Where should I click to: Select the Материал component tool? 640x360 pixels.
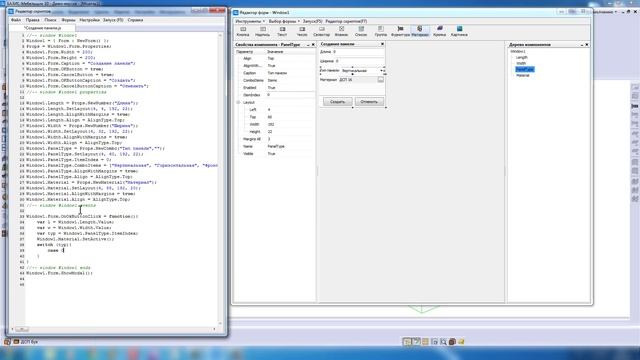[420, 31]
